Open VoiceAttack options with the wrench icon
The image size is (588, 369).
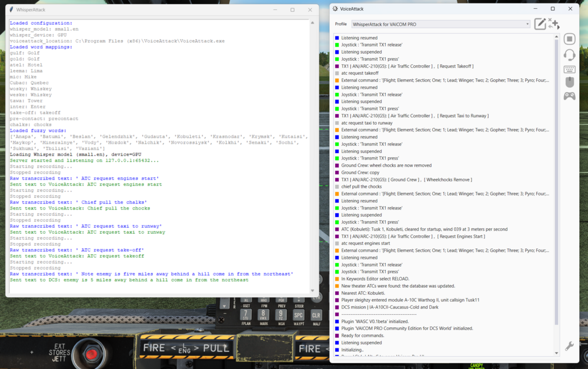(x=569, y=347)
